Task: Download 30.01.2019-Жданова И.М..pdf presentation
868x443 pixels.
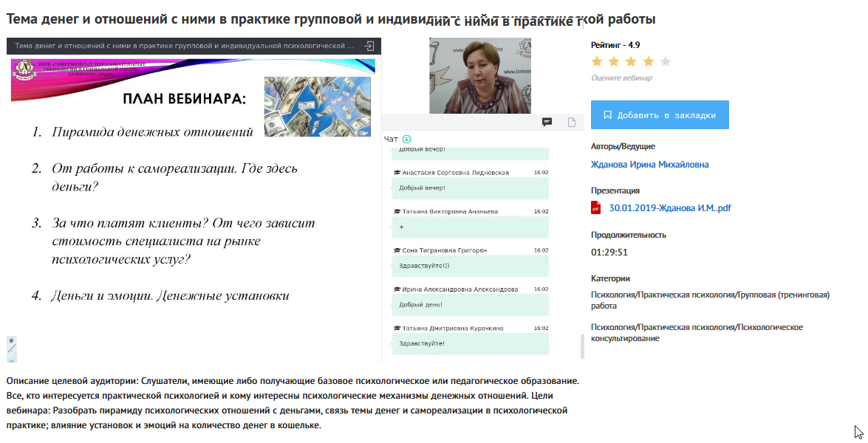Action: 669,208
